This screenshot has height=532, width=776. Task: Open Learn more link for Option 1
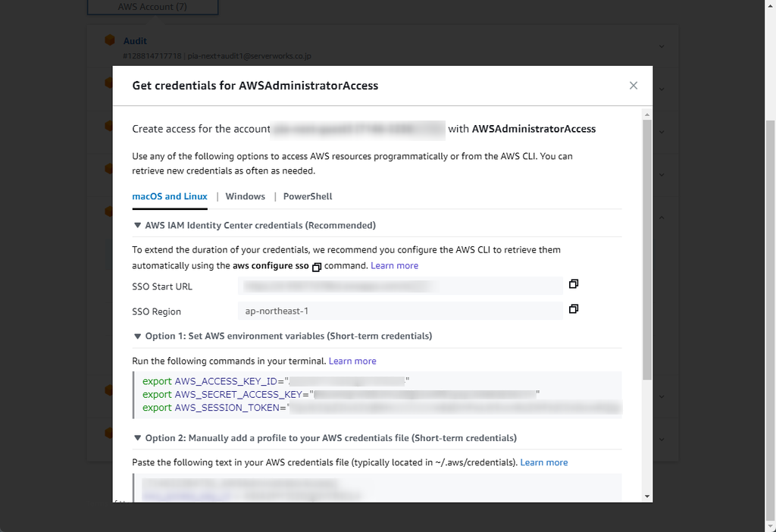pyautogui.click(x=352, y=361)
